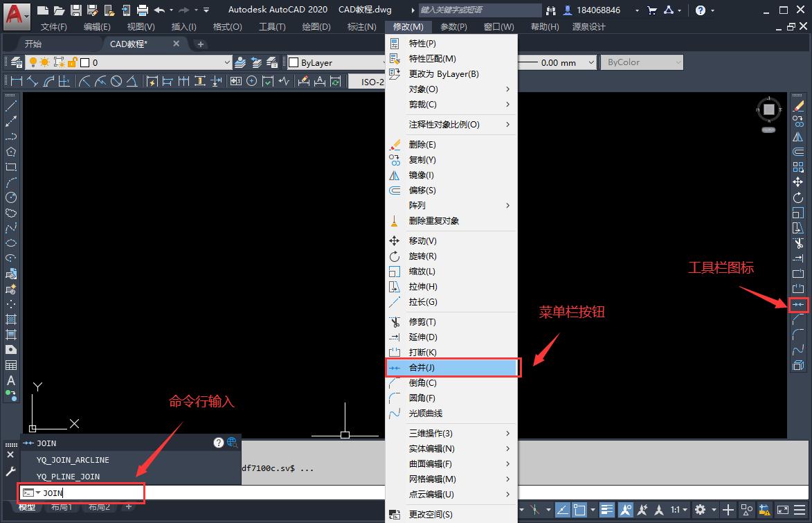
Task: Select the Move tool in the Modify toolbar
Action: click(x=798, y=183)
